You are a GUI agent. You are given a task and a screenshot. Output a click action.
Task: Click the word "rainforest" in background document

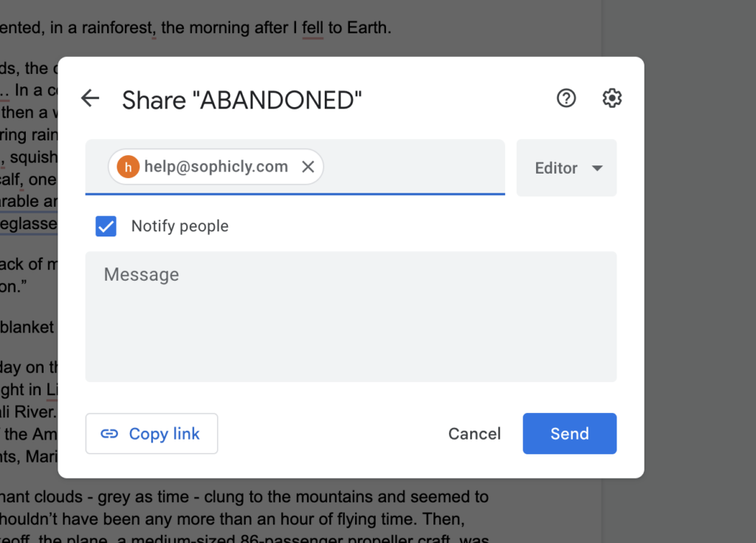[x=117, y=28]
